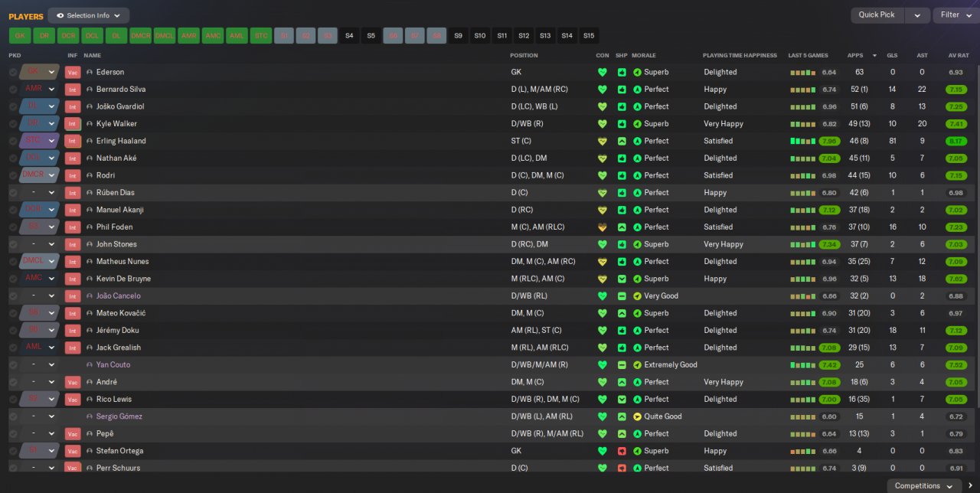Click Manuel Akanji's sharpness icon

[x=622, y=210]
